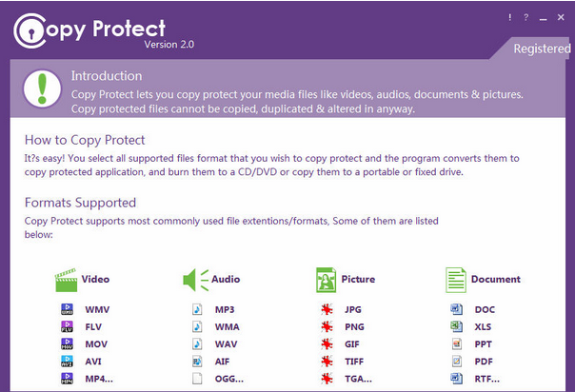Click the WMV file format icon
The width and height of the screenshot is (575, 392).
click(68, 309)
